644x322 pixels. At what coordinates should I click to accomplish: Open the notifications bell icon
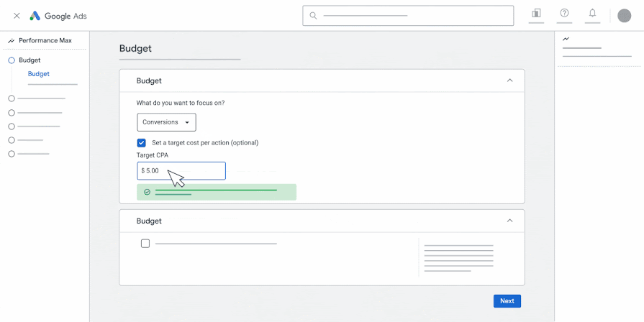point(592,13)
